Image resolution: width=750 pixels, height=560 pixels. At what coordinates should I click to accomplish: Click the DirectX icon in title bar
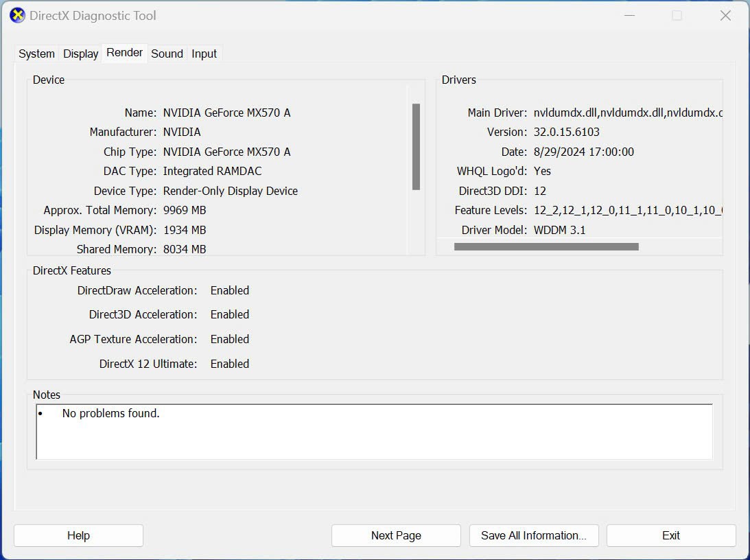click(17, 15)
